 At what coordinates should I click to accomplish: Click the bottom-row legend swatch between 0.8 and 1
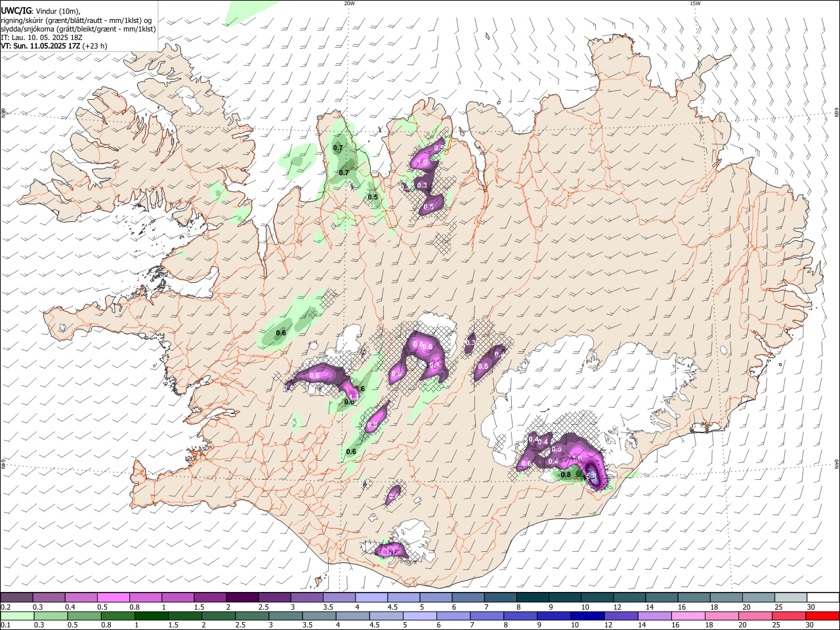pyautogui.click(x=117, y=616)
